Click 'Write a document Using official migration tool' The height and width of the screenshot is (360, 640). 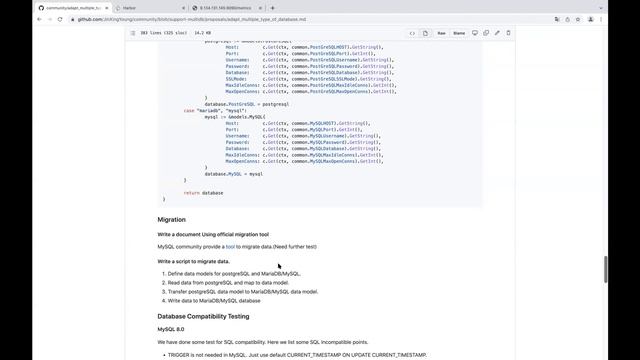[213, 234]
